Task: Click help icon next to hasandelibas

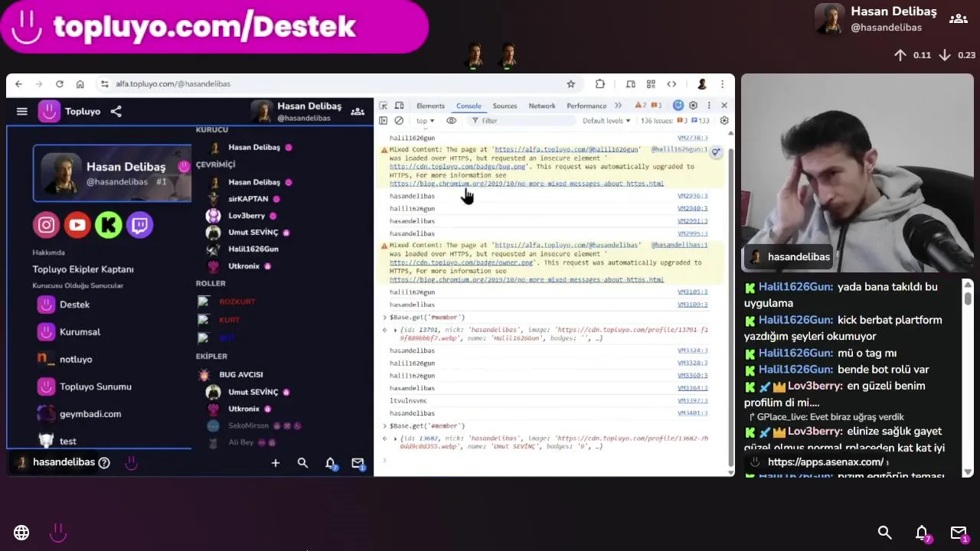Action: (x=104, y=462)
